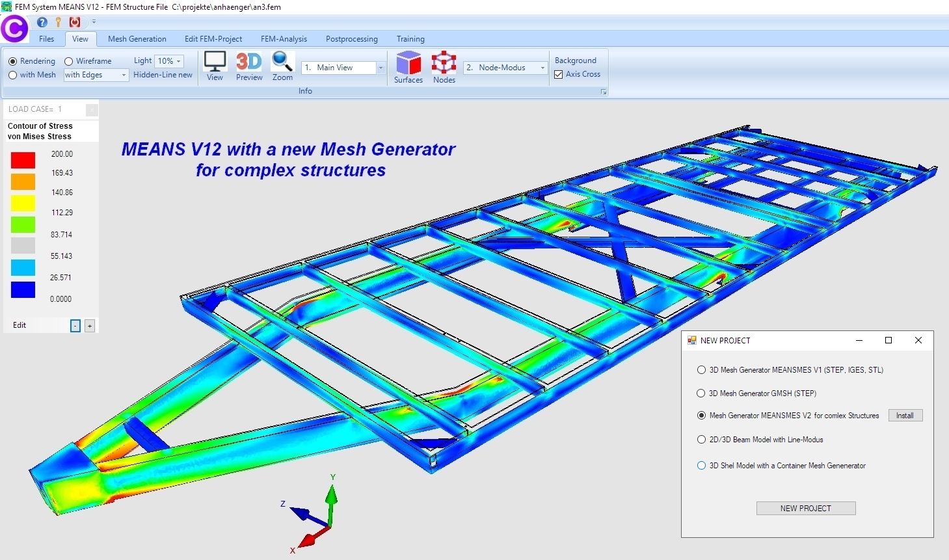Click the gray legend color swatch
Screen dimensions: 949x560
tap(23, 246)
